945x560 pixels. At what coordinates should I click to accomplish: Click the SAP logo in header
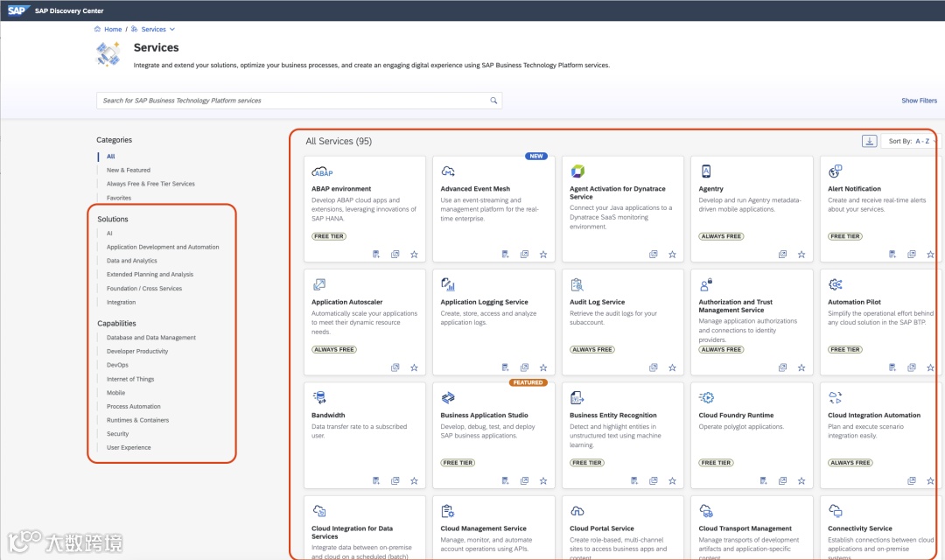18,10
